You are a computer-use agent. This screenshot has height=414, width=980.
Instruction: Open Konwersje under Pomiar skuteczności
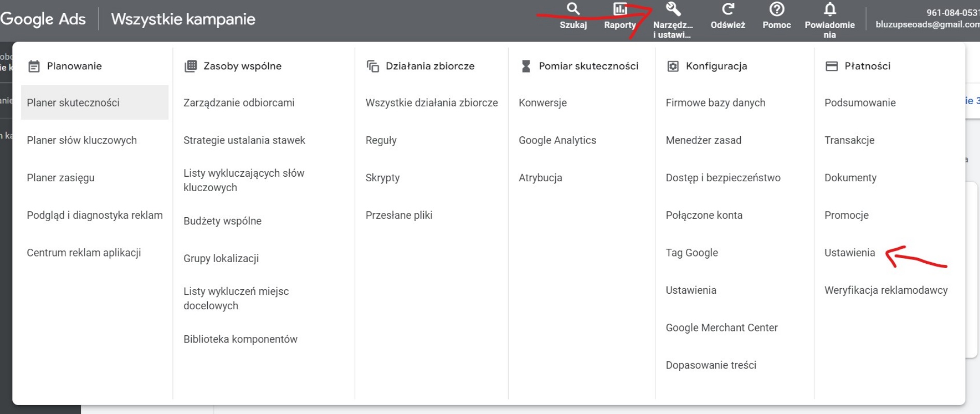(x=542, y=103)
